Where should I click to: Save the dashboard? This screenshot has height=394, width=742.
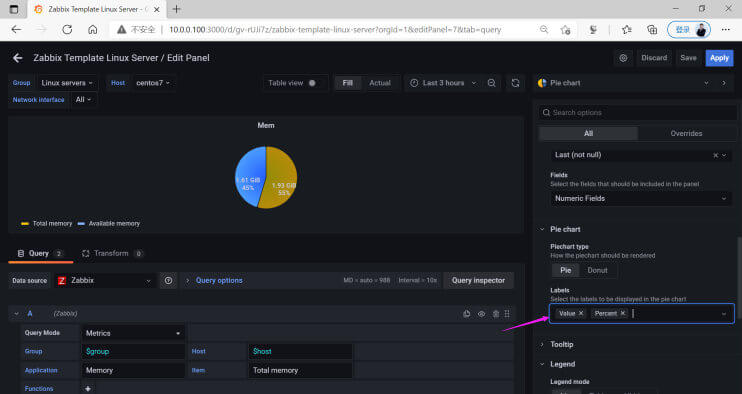click(688, 58)
